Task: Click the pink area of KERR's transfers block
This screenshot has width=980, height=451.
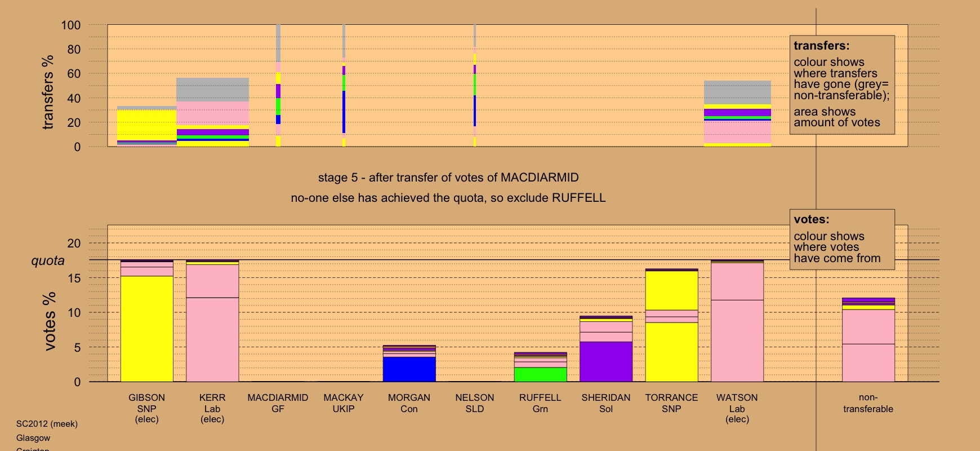Action: (212, 113)
